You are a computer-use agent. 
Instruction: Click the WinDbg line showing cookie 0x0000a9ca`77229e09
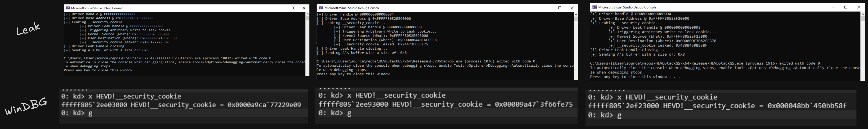[181, 105]
